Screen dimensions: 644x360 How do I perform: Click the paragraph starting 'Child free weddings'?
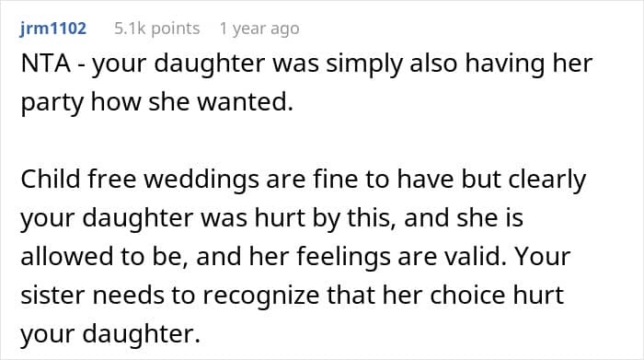point(303,257)
